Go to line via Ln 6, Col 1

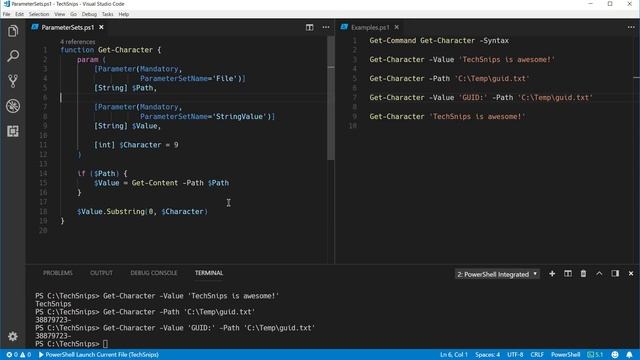pos(453,355)
